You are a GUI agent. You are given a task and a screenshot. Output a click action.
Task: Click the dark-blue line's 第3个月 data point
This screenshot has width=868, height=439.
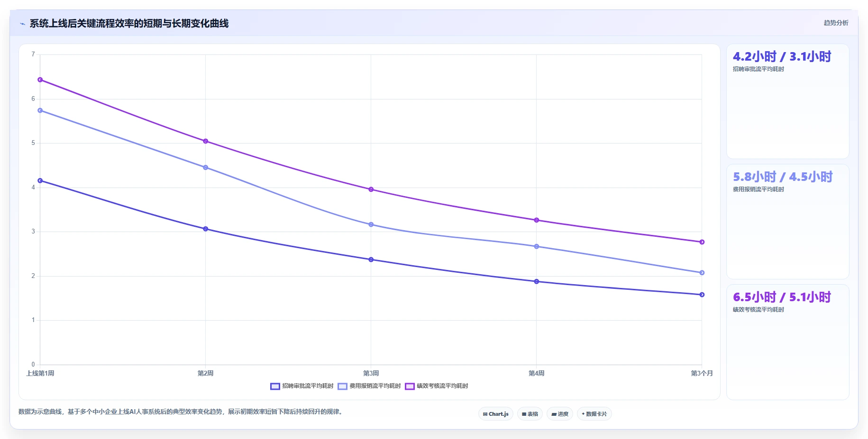pyautogui.click(x=702, y=295)
